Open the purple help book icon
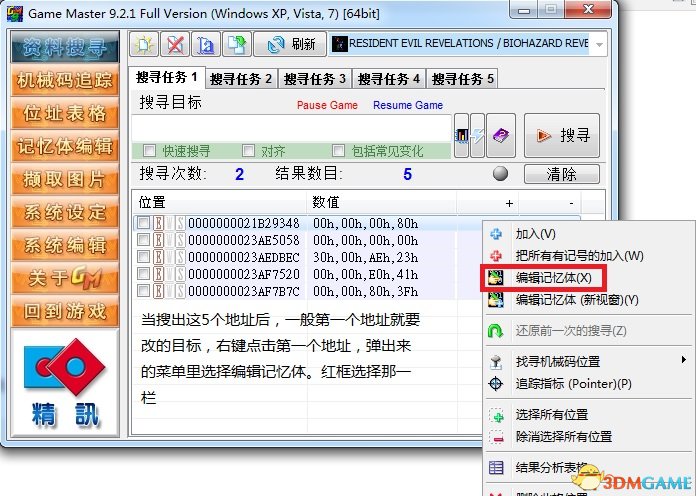696x496 pixels. [501, 135]
